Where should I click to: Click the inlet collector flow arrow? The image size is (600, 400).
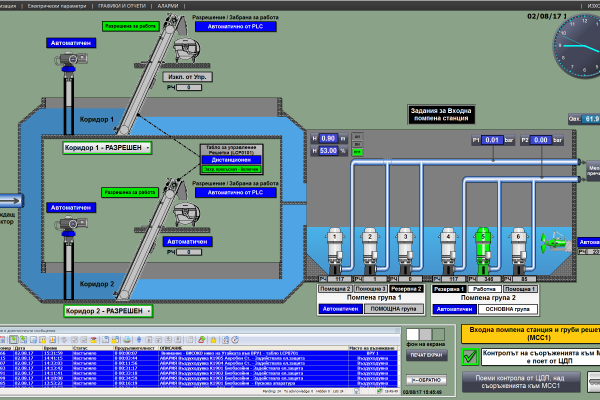pos(11,200)
